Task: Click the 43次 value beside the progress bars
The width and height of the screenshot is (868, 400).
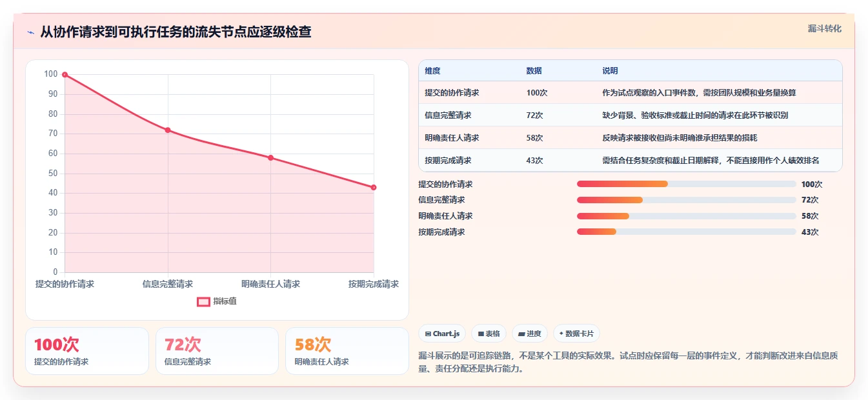Action: pos(810,232)
